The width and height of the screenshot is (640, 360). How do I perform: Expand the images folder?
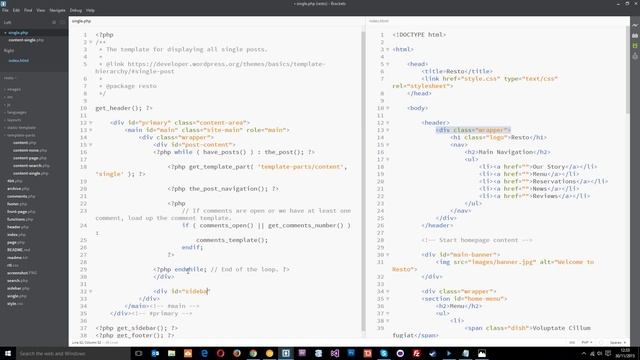[14, 89]
